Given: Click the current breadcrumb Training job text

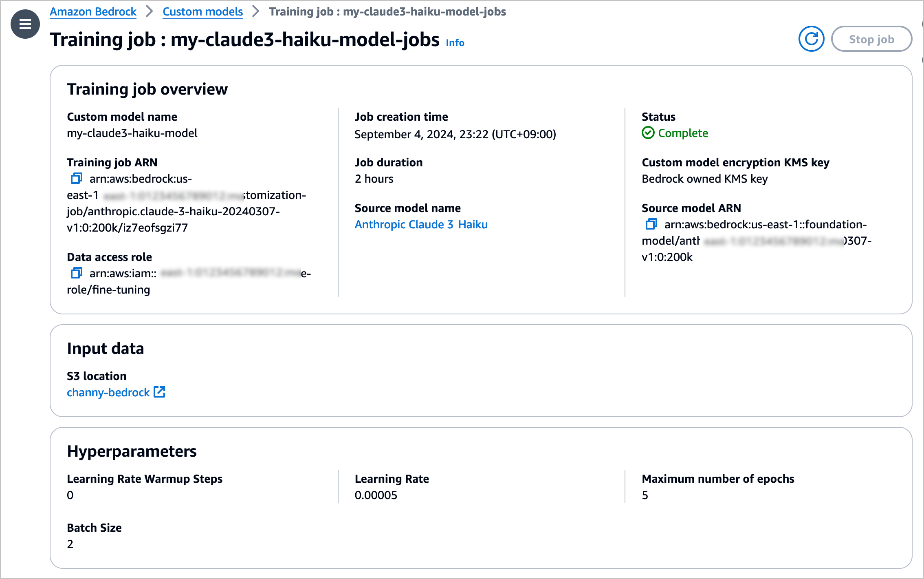Looking at the screenshot, I should click(387, 11).
